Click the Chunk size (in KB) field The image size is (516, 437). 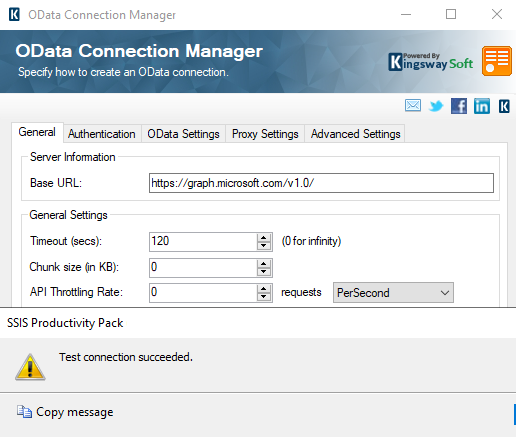point(203,267)
